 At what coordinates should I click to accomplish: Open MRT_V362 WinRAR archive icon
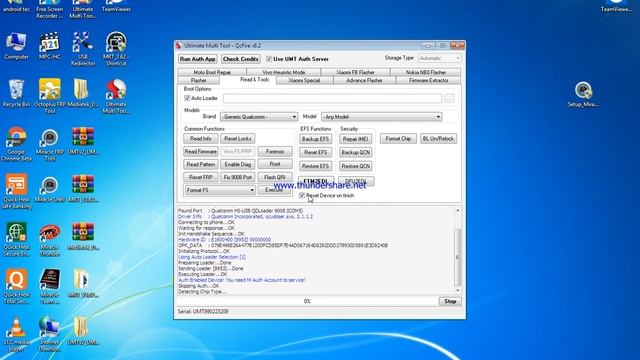coord(82,188)
